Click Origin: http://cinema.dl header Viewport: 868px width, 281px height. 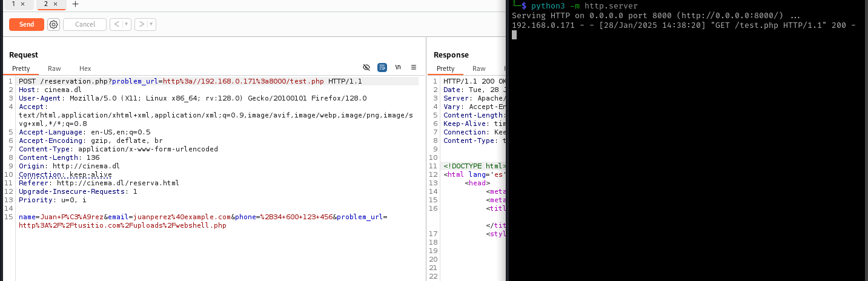[x=69, y=166]
